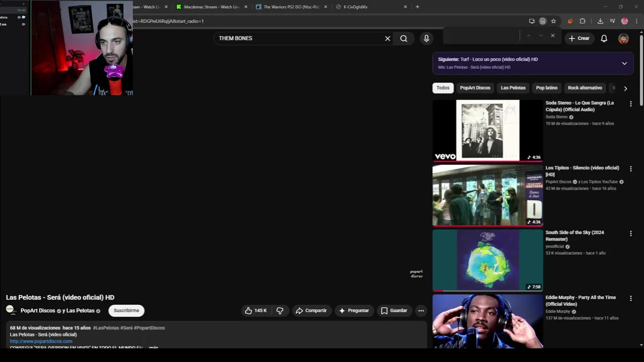This screenshot has width=644, height=362.
Task: Play Soda Stereo Lo Que Sangra thumbnail
Action: [x=488, y=130]
